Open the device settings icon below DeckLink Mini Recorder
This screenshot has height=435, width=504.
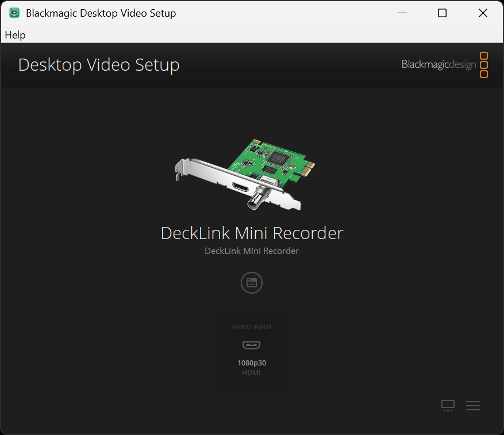(x=251, y=282)
